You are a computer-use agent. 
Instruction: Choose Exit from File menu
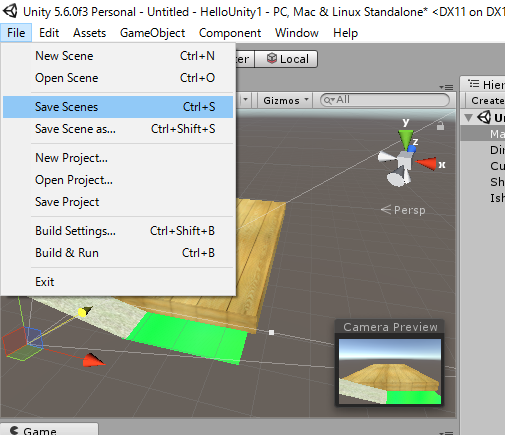pos(118,282)
